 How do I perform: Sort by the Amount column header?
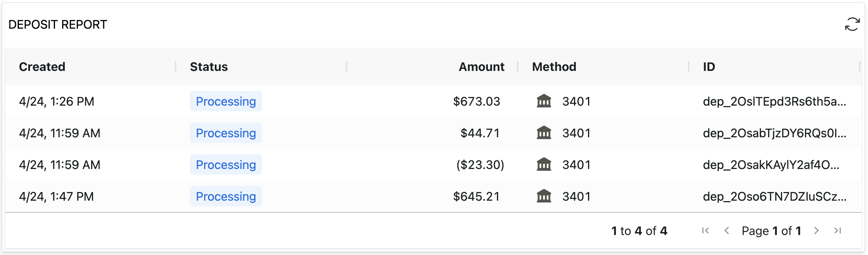pos(481,67)
